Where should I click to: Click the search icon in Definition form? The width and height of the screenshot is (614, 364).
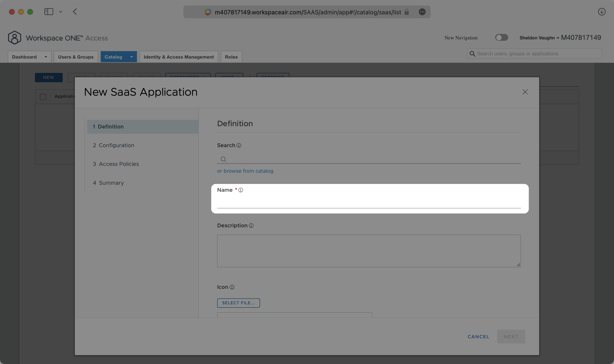(224, 159)
